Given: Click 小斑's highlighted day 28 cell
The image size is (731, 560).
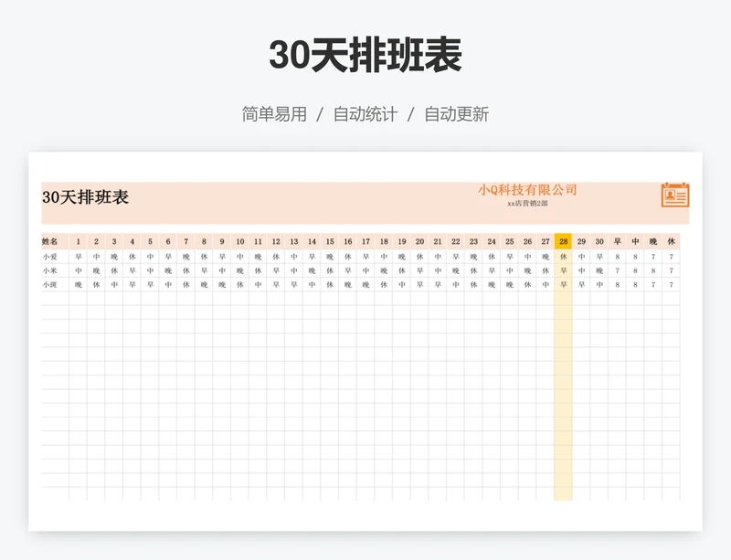Looking at the screenshot, I should pyautogui.click(x=563, y=284).
